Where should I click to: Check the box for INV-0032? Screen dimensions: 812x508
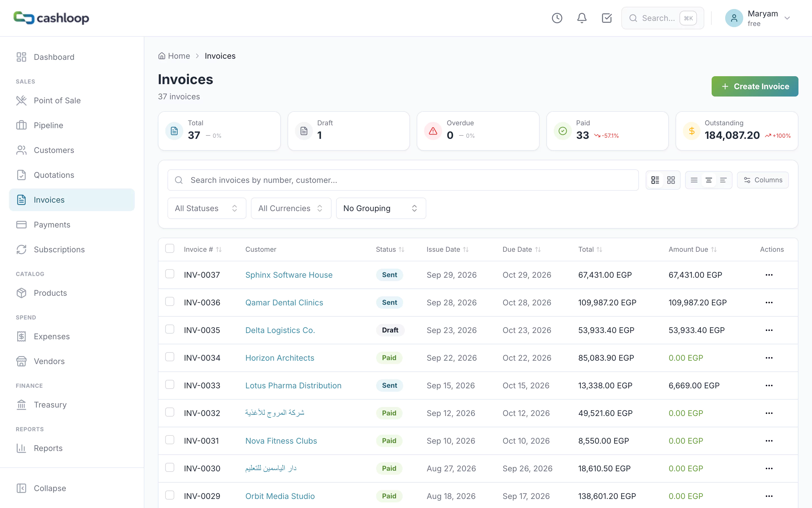point(170,412)
